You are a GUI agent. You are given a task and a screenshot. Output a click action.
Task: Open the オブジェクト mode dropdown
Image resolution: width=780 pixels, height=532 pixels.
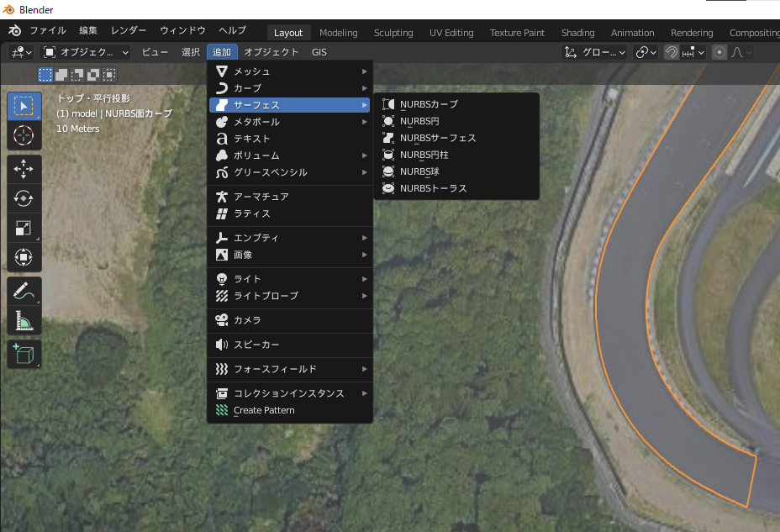coord(86,52)
